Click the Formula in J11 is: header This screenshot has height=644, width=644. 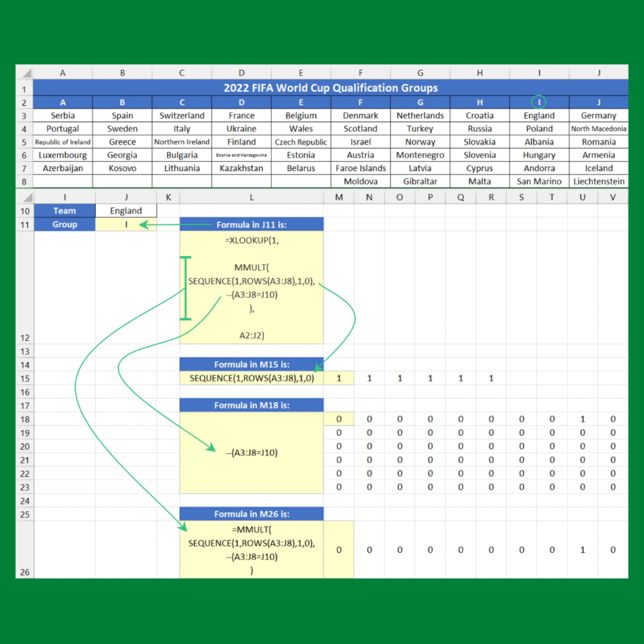pos(252,225)
